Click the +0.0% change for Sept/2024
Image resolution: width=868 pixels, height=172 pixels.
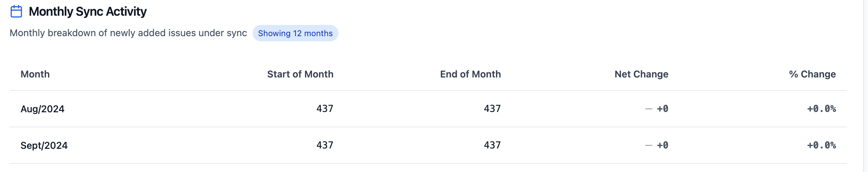tap(821, 145)
